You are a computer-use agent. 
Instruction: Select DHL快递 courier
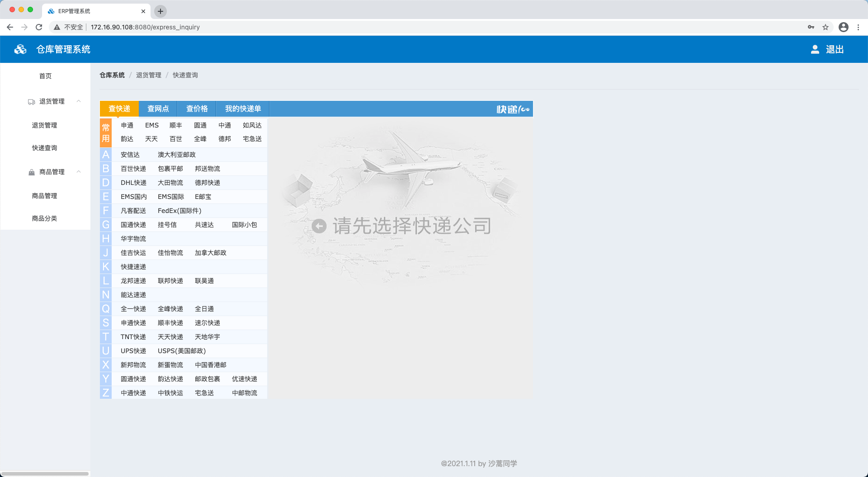(133, 183)
